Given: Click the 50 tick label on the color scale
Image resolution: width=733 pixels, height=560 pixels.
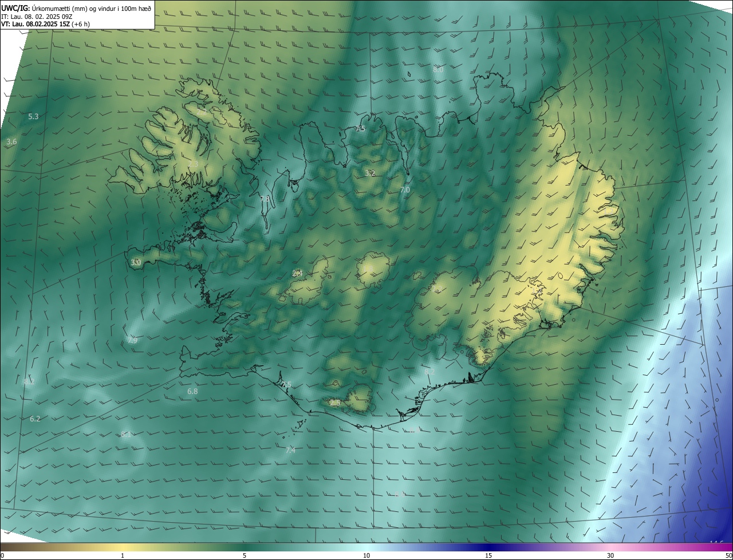Looking at the screenshot, I should click(x=728, y=555).
